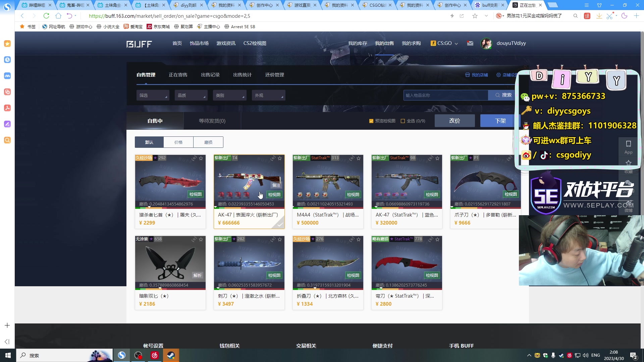Reload the page with the refresh icon

[46, 16]
